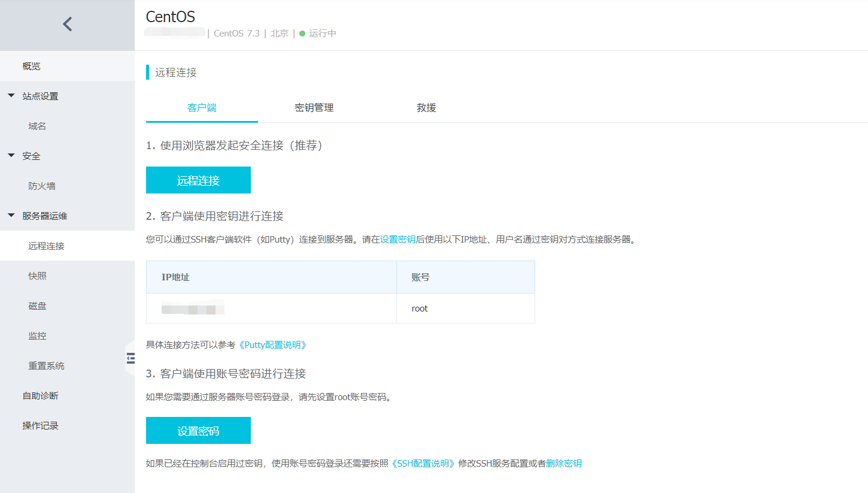Open 磁盘 in the sidebar
868x493 pixels.
click(67, 306)
